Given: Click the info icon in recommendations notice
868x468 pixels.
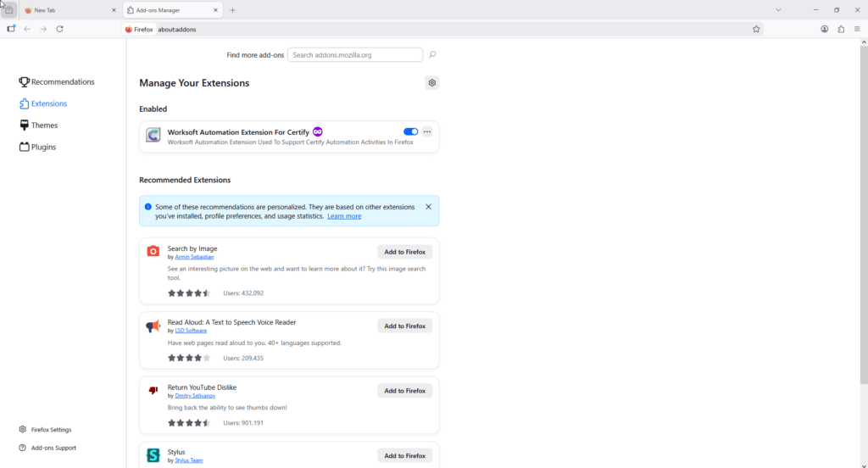Looking at the screenshot, I should [x=147, y=207].
